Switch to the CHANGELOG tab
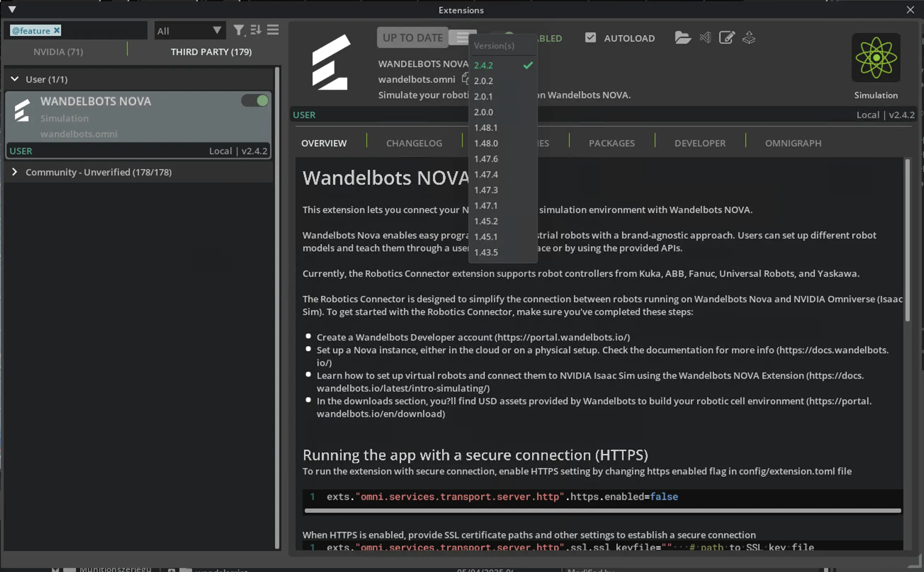This screenshot has width=924, height=572. coord(414,143)
